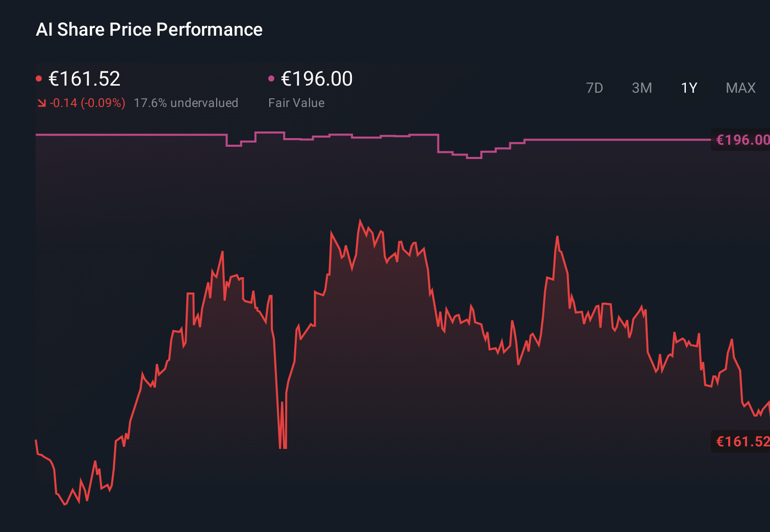Select the red price indicator bullet
Image resolution: width=770 pixels, height=532 pixels.
(39, 77)
